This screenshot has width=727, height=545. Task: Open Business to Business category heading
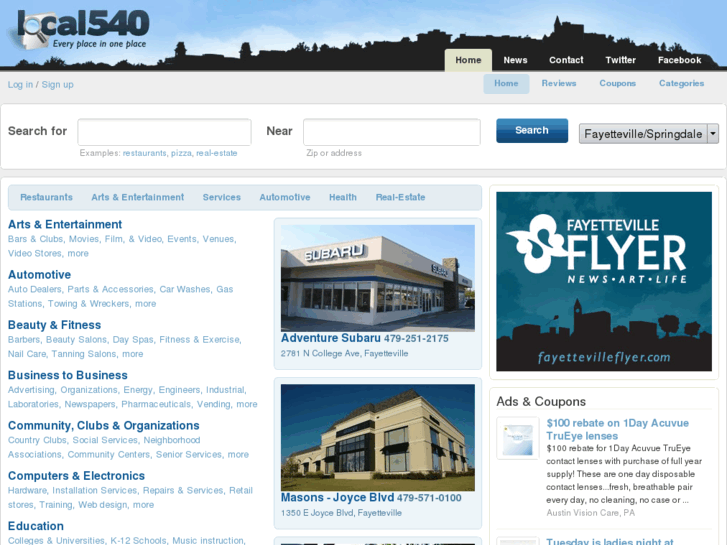68,375
